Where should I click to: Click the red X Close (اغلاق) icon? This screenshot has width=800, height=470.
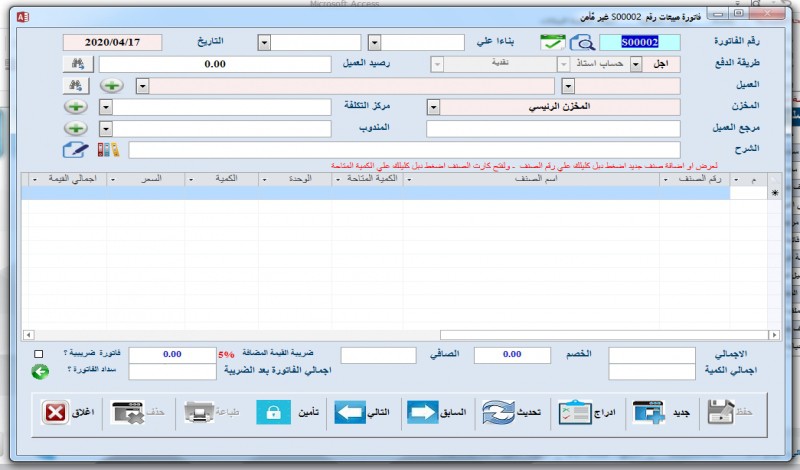point(55,412)
